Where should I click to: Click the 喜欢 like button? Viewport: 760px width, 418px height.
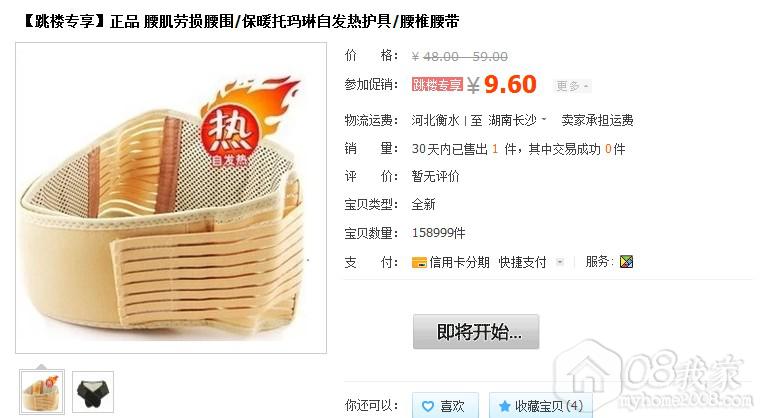click(x=445, y=405)
